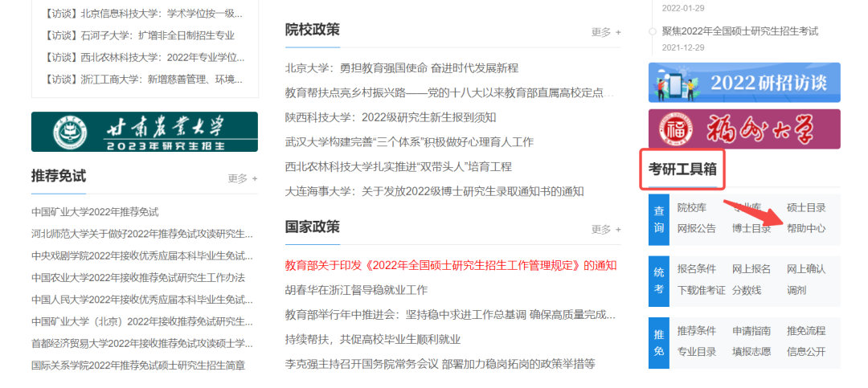Open the red 教育部关于印发 policy notice
Viewport: 868px width, 388px height.
point(450,265)
